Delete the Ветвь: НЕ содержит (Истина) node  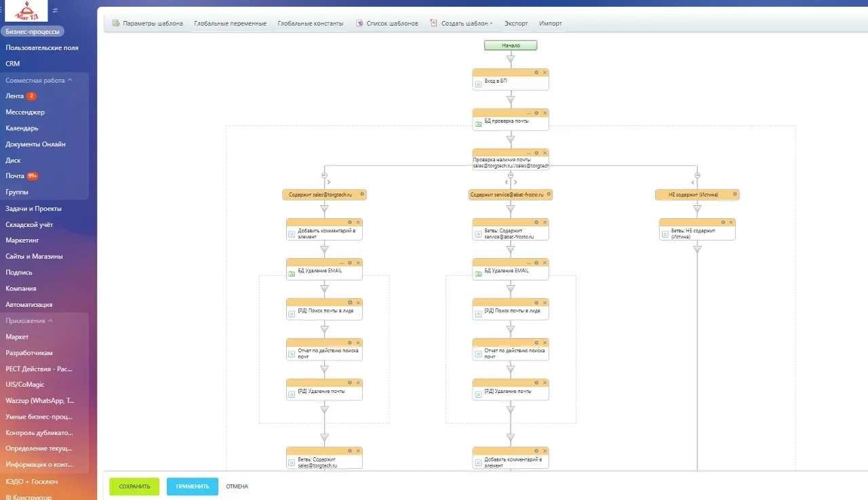tap(731, 222)
